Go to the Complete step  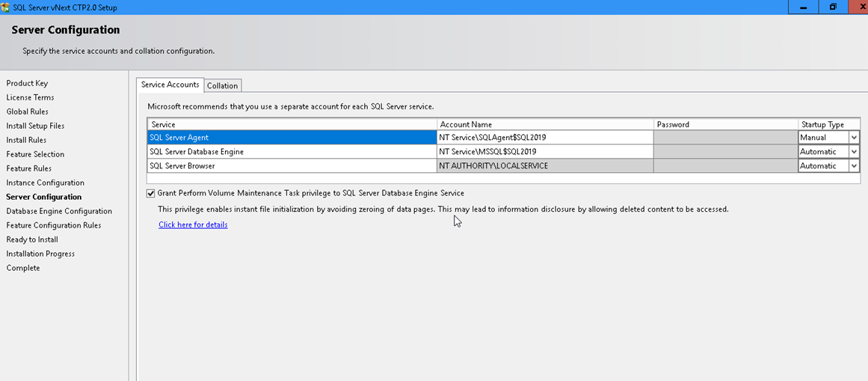pos(23,268)
